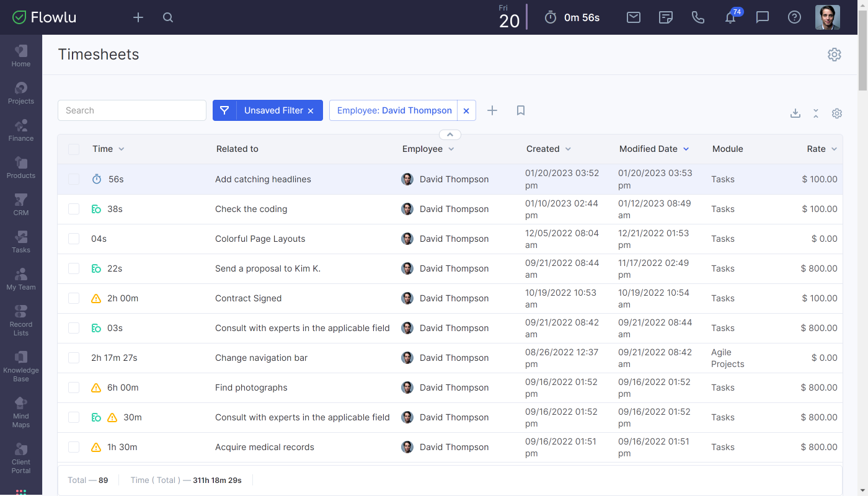Open the Check the coding task
Screen dimensions: 868x496
point(251,209)
